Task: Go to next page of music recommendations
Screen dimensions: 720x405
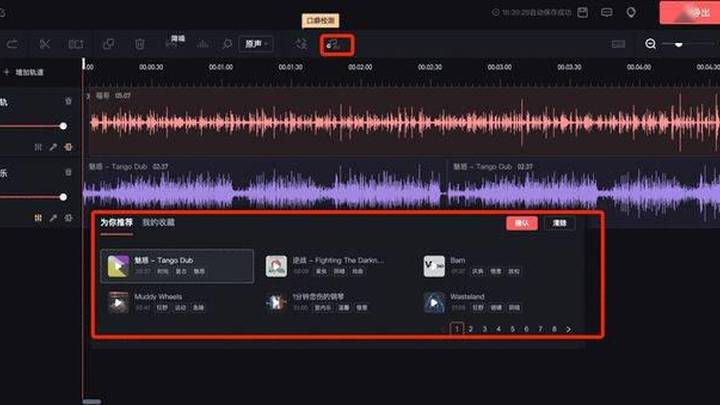Action: click(x=569, y=329)
